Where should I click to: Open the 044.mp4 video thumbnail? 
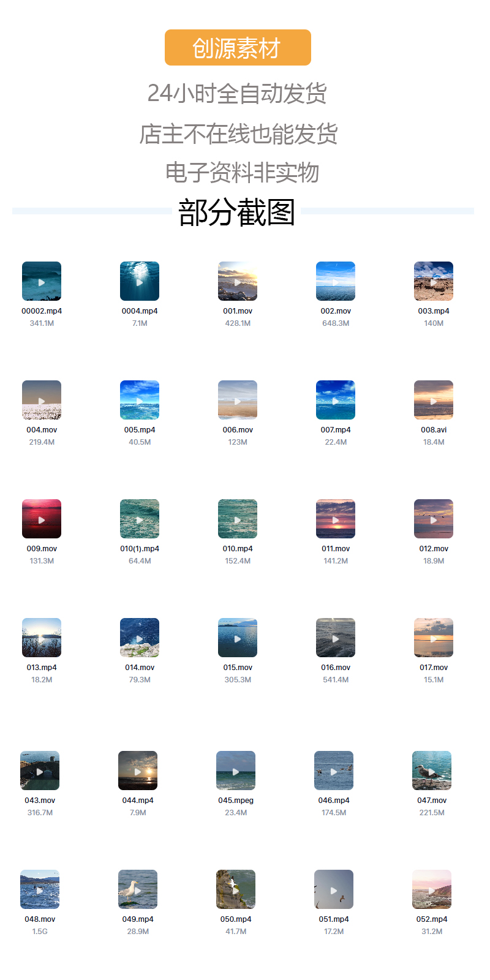(138, 771)
